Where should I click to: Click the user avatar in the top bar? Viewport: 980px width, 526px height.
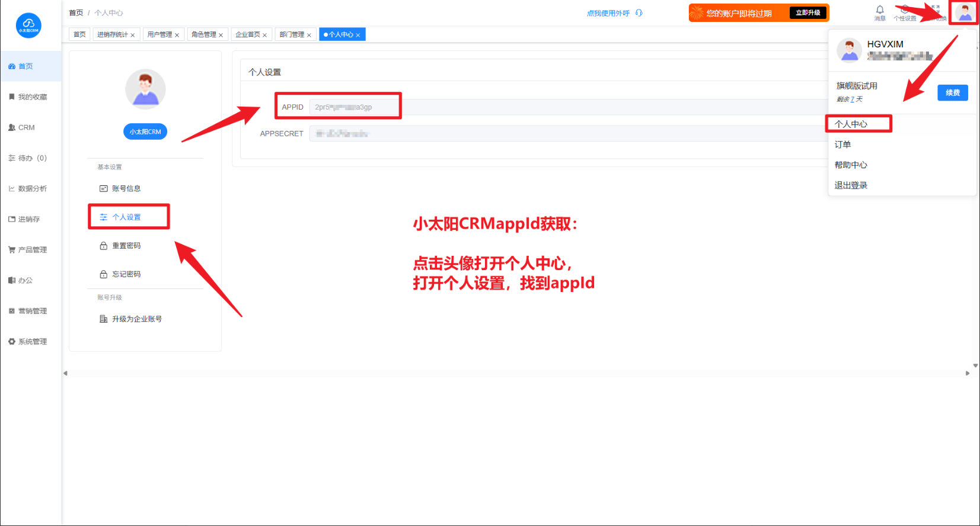(x=965, y=12)
